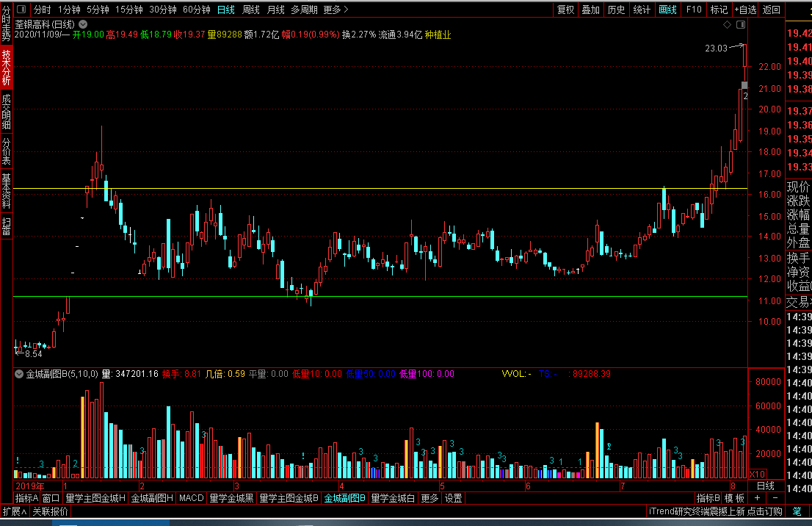Select the 1分钟 period

[69, 10]
